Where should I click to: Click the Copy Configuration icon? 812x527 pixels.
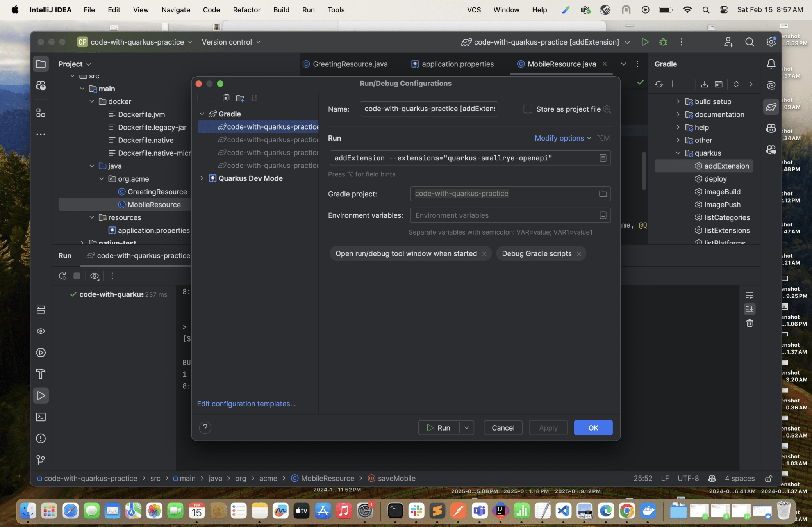click(226, 98)
